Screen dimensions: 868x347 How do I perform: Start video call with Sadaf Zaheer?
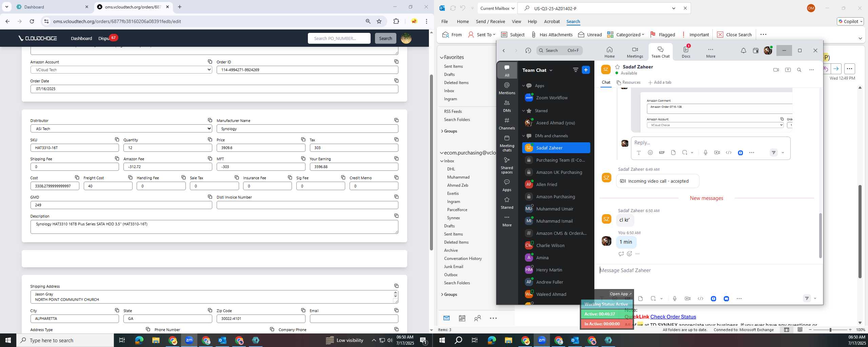click(776, 70)
